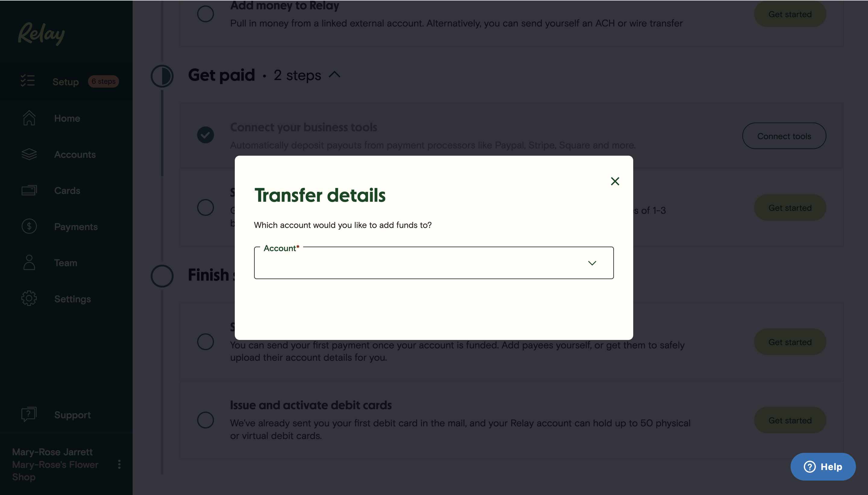The width and height of the screenshot is (868, 495).
Task: Collapse the Get paid section chevron
Action: point(335,74)
